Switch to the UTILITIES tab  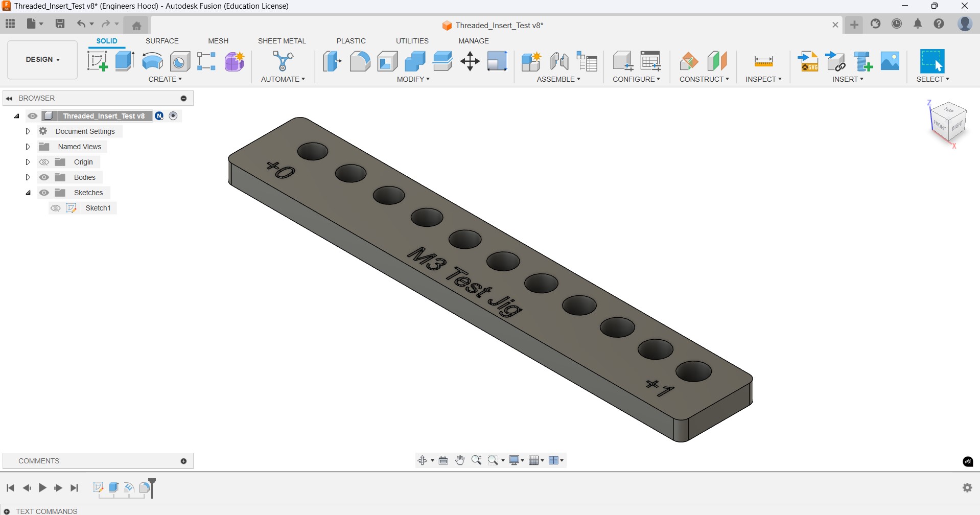(412, 41)
